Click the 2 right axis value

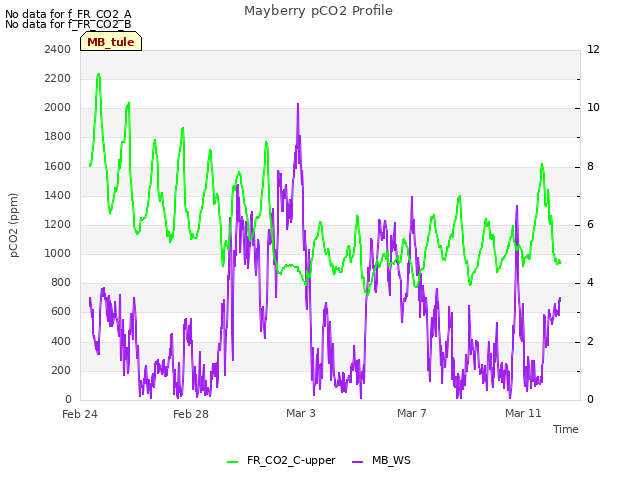[x=590, y=341]
